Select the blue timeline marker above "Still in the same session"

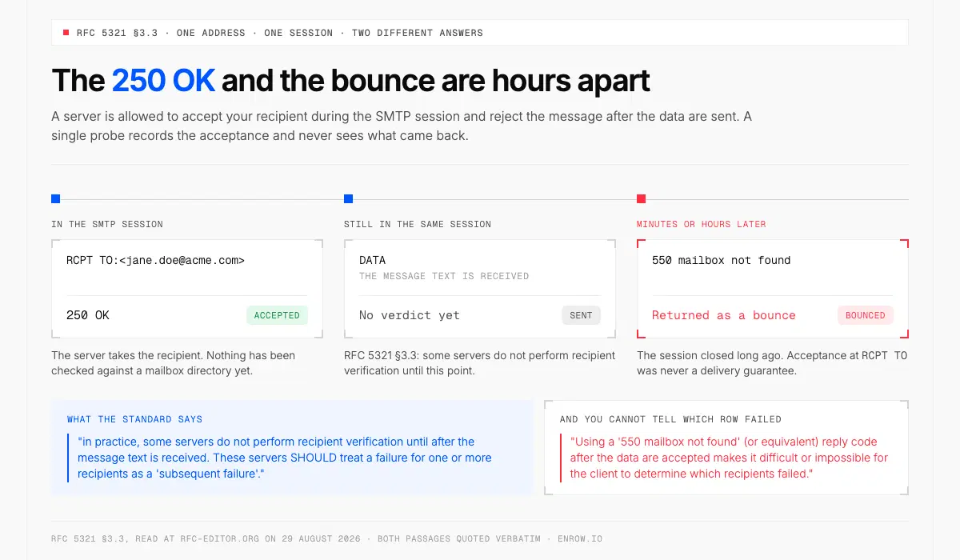348,199
